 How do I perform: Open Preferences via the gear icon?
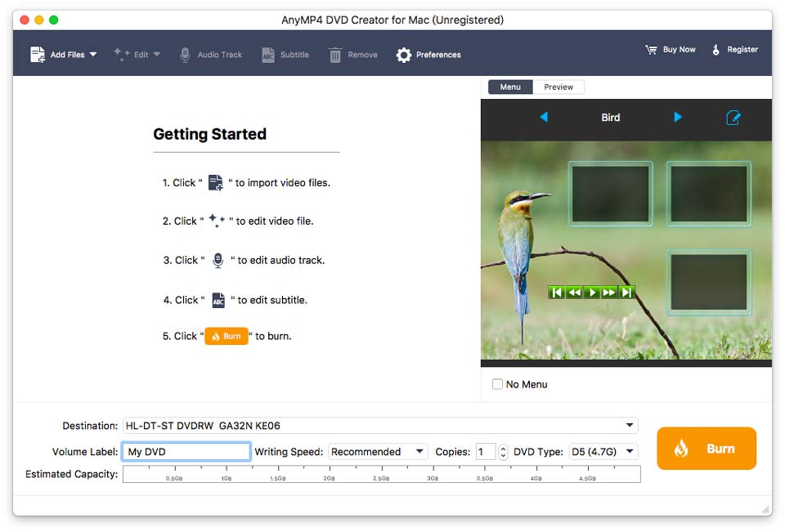404,55
